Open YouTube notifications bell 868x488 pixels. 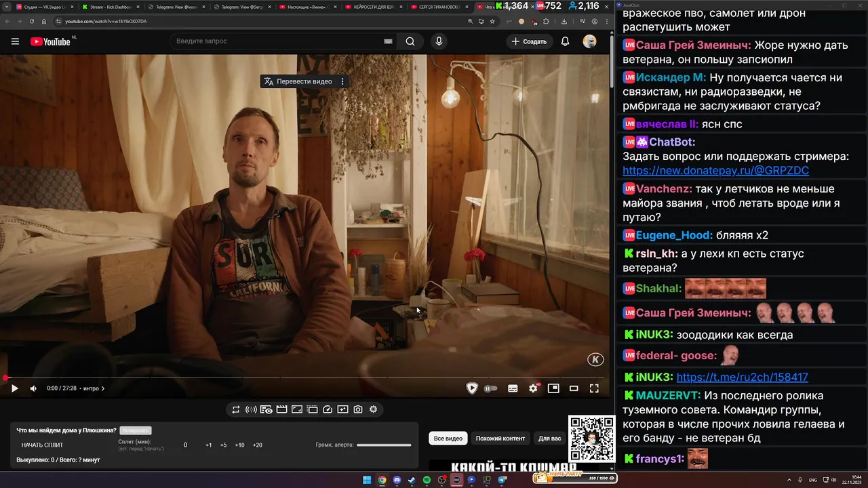(x=565, y=41)
